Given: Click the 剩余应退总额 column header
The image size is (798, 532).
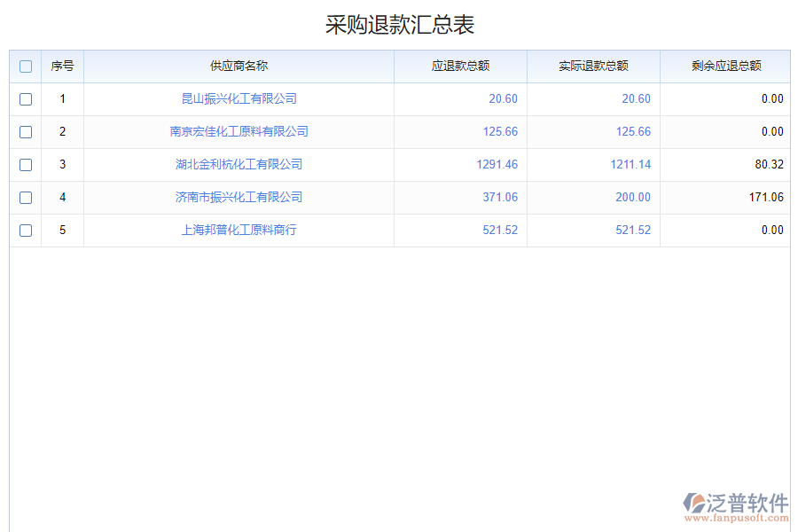Looking at the screenshot, I should (x=727, y=66).
